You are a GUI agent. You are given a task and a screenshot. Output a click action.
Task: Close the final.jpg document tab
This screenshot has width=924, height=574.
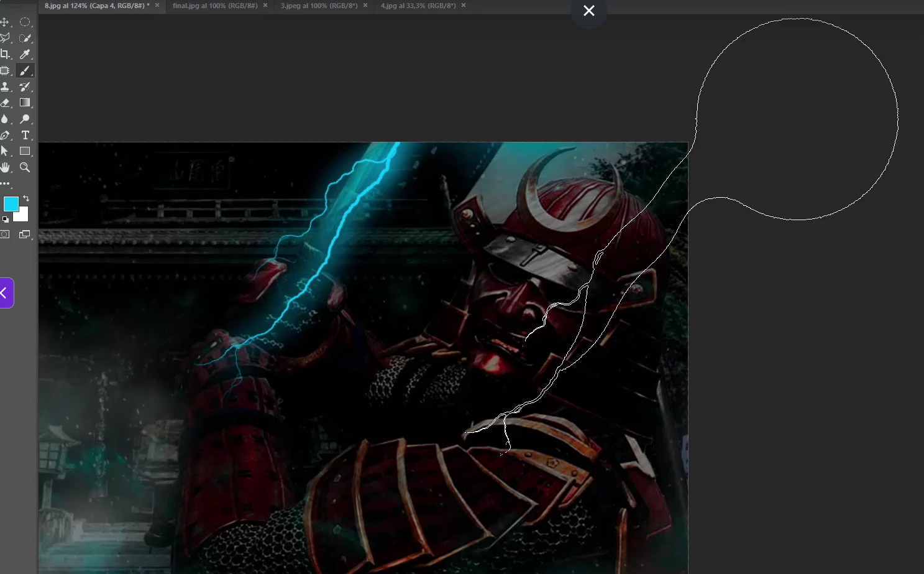pyautogui.click(x=265, y=6)
